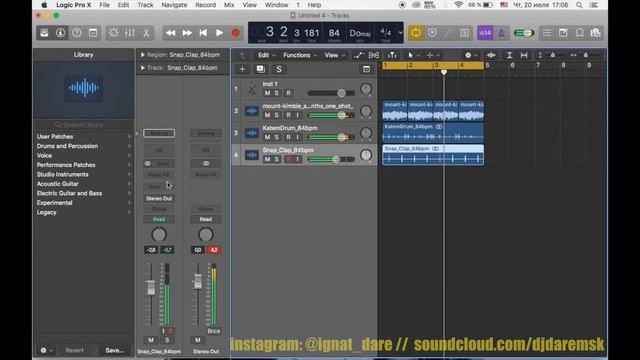Open the Note Pads button
Image resolution: width=640 pixels, height=360 pixels.
pyautogui.click(x=563, y=33)
